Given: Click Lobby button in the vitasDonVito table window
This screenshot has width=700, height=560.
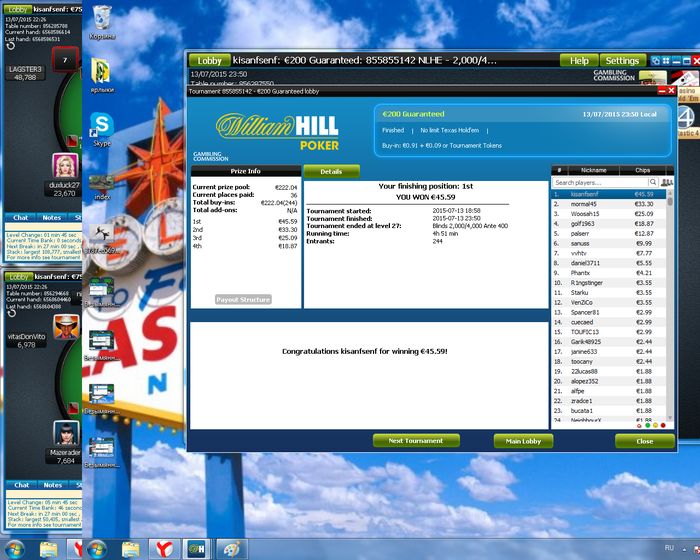Looking at the screenshot, I should click(x=19, y=277).
